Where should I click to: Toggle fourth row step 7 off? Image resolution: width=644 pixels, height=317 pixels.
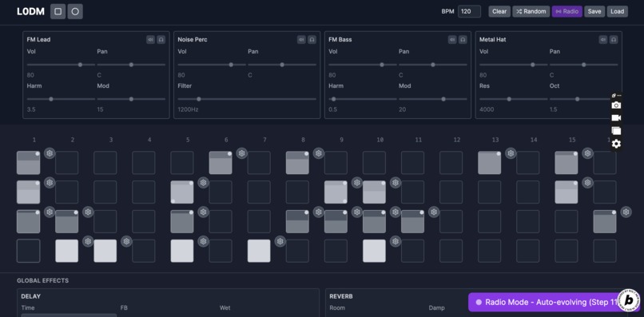pyautogui.click(x=259, y=251)
